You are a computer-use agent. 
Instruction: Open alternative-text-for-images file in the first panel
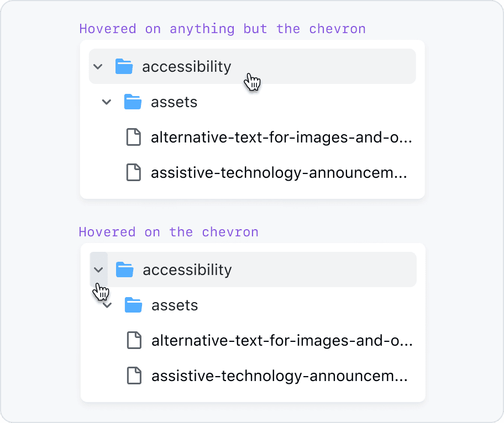281,138
